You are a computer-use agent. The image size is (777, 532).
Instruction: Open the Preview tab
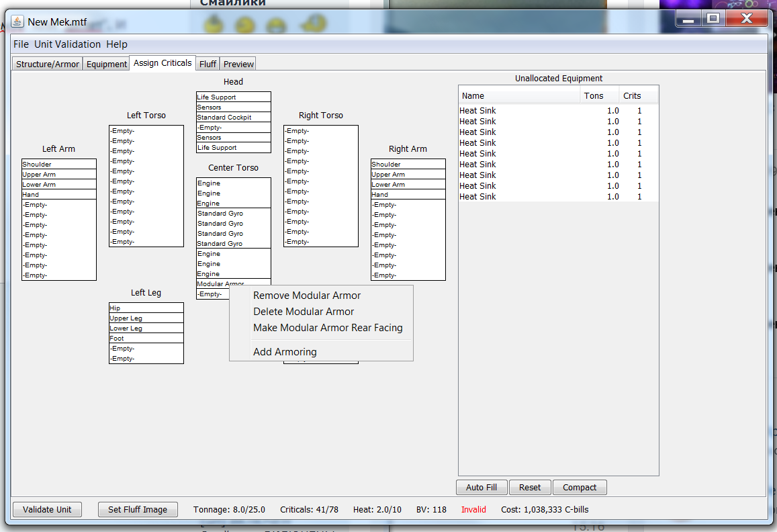click(x=238, y=64)
